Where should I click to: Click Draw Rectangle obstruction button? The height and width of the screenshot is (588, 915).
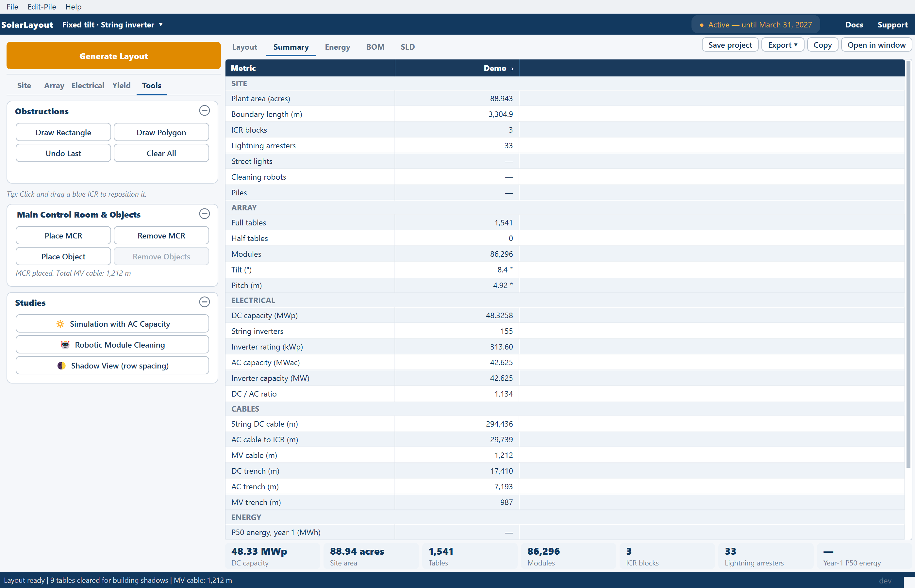(63, 132)
